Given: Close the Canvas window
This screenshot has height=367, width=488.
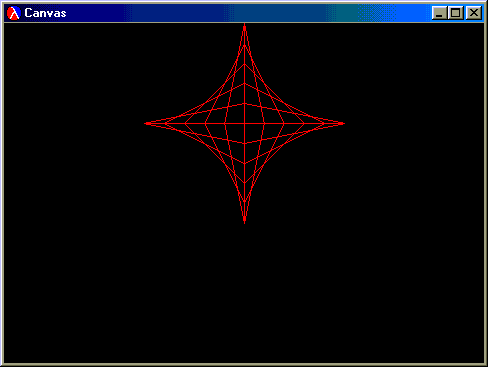Looking at the screenshot, I should pyautogui.click(x=474, y=13).
